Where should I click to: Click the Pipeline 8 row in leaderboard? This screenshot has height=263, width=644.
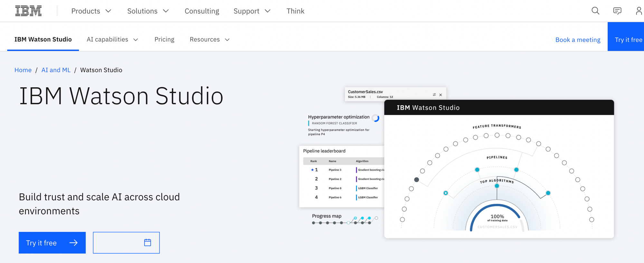coord(344,188)
